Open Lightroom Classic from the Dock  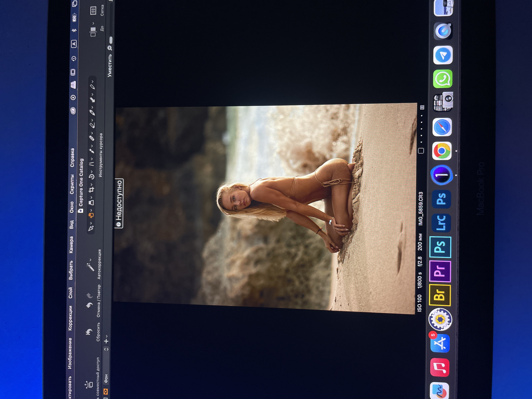click(x=441, y=223)
